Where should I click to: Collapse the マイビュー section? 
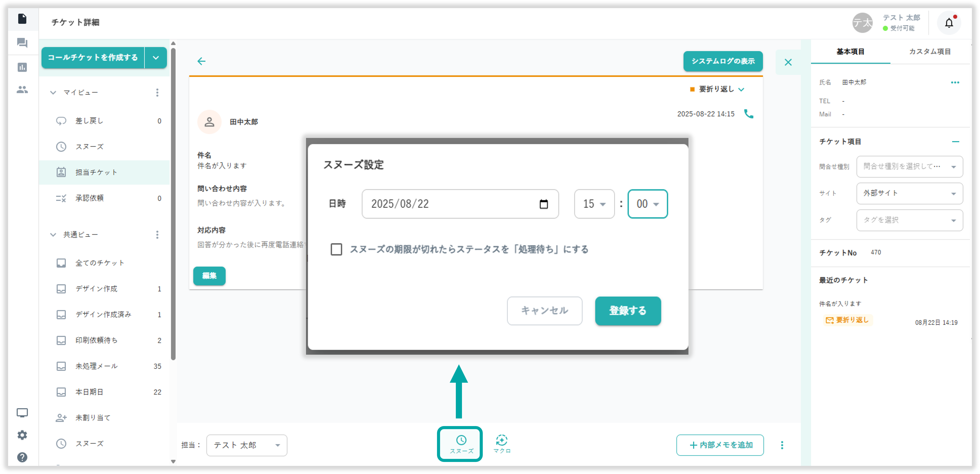53,93
